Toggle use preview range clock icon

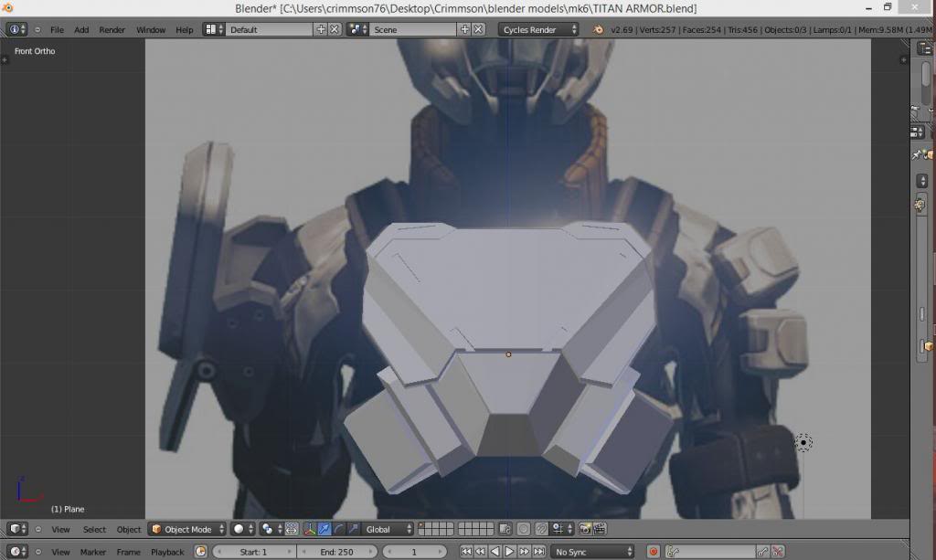[x=200, y=552]
